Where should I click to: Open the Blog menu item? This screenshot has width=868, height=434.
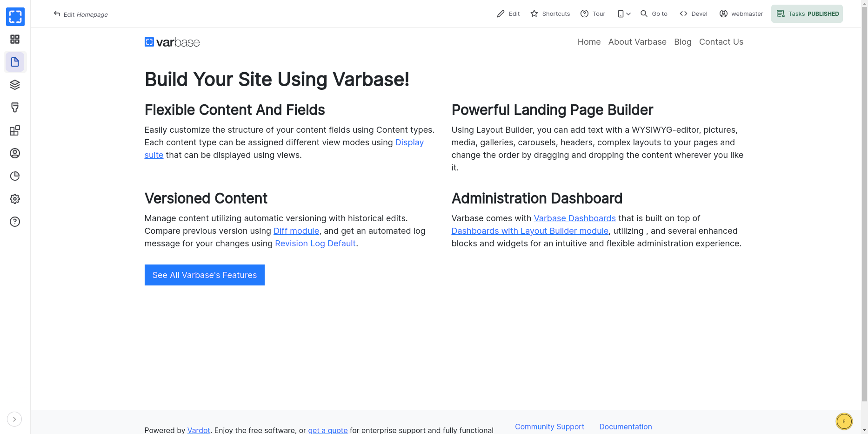pos(683,42)
